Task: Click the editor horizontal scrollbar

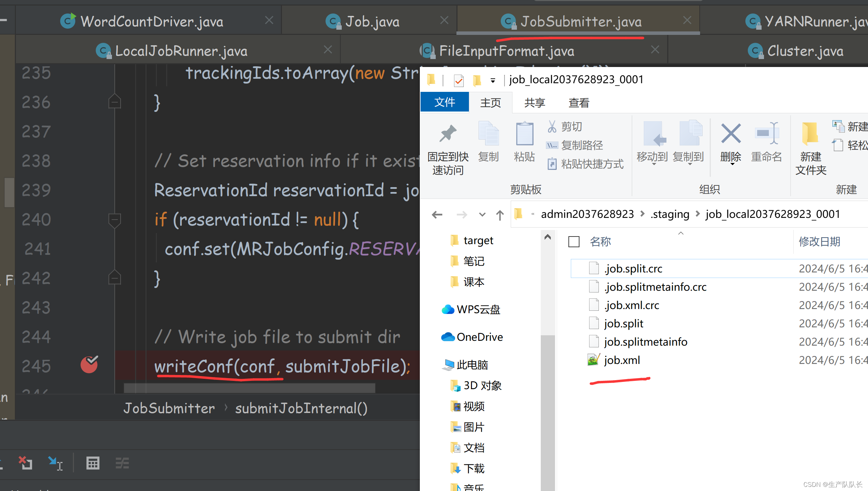Action: 249,388
